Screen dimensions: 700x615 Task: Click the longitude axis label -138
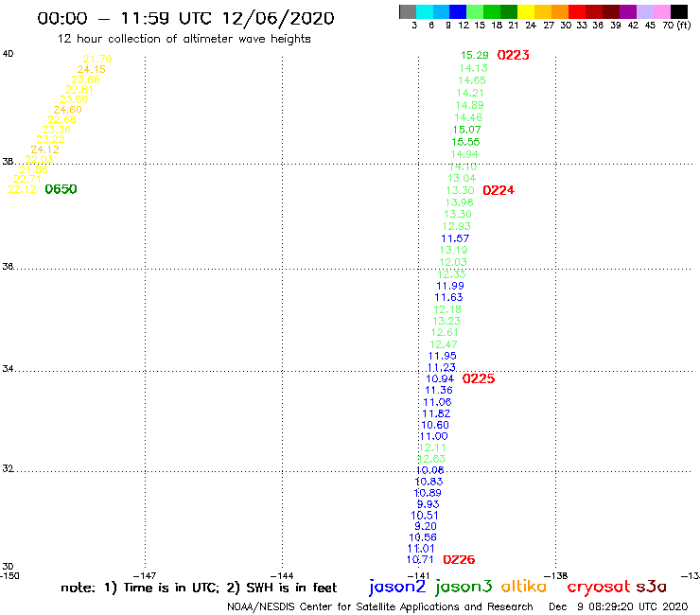pos(556,575)
